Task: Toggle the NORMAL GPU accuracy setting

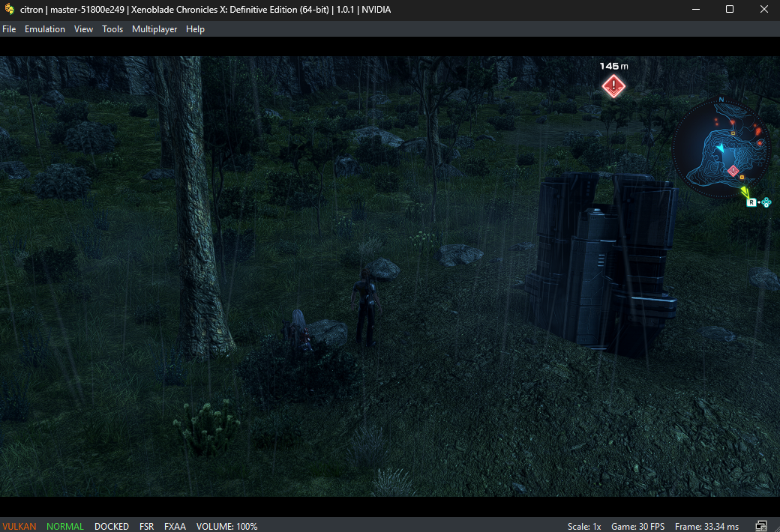Action: click(65, 526)
